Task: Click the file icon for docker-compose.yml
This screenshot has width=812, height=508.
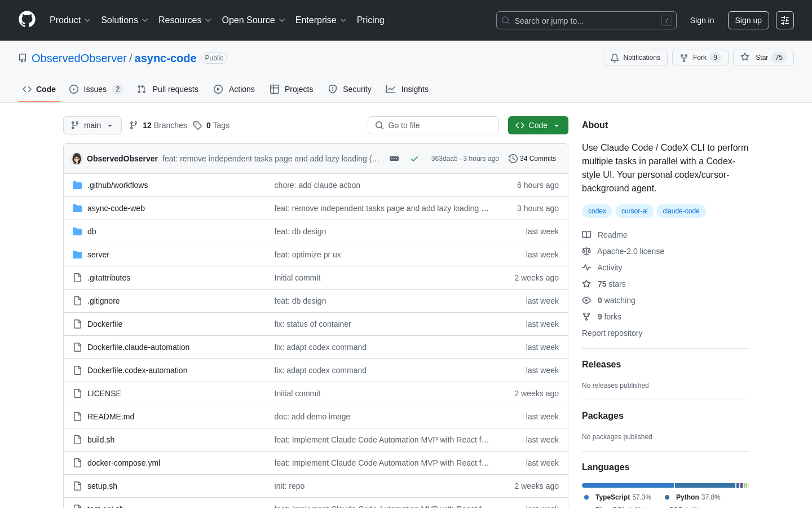Action: (x=77, y=463)
